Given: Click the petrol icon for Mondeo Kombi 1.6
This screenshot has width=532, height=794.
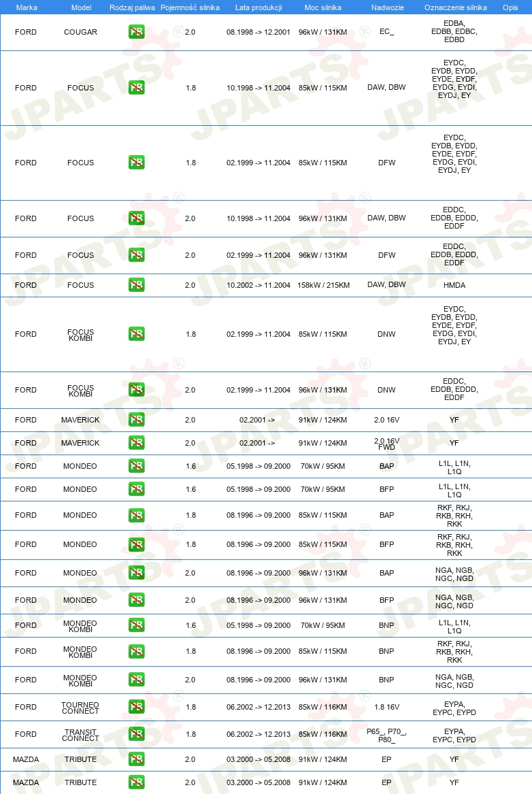Looking at the screenshot, I should click(137, 625).
